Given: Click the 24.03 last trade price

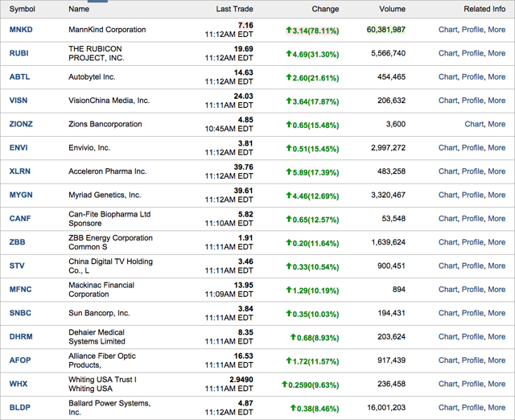Looking at the screenshot, I should (x=243, y=97).
